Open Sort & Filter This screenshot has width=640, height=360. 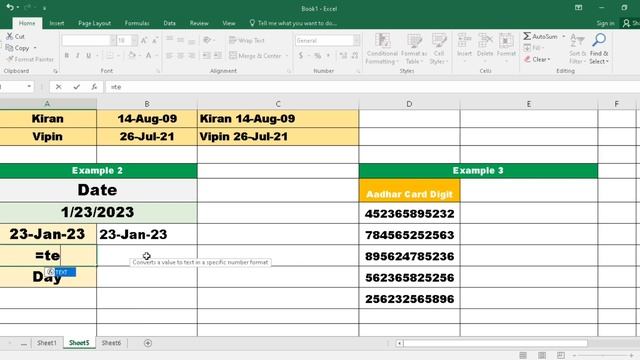tap(577, 49)
